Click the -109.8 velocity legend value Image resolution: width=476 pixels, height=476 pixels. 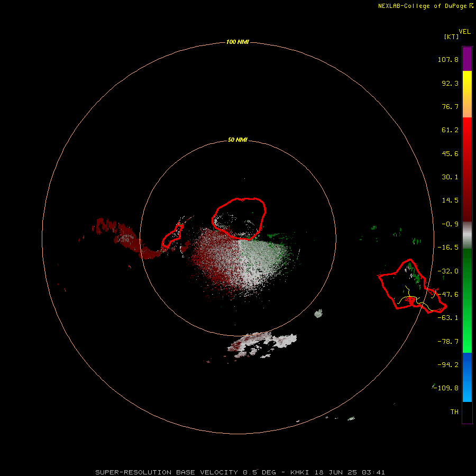click(446, 388)
